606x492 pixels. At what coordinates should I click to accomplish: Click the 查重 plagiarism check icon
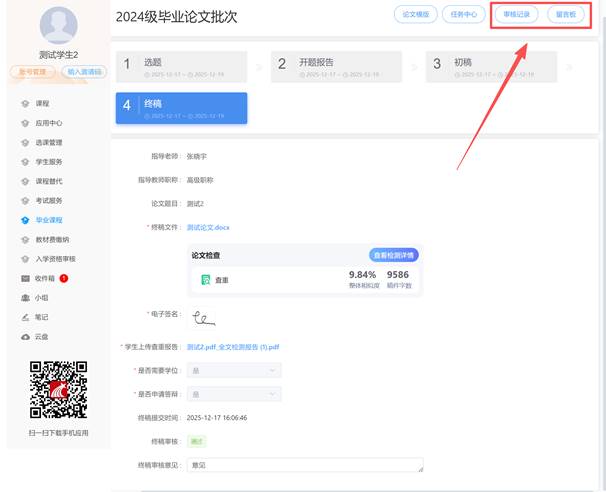[206, 281]
